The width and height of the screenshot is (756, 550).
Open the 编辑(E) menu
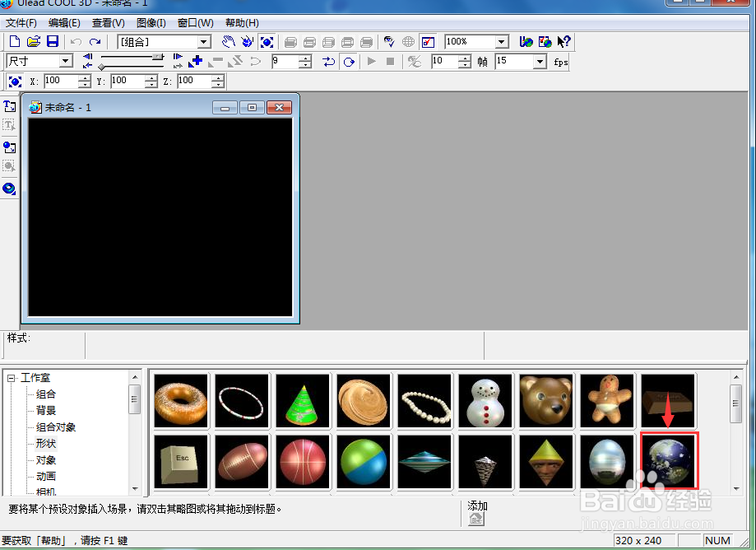click(64, 23)
